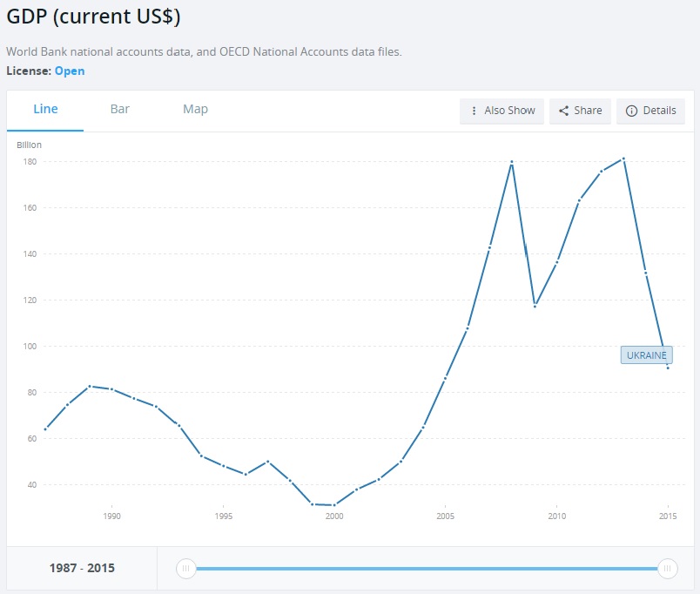Select the Line chart tab
The image size is (700, 594).
[45, 109]
